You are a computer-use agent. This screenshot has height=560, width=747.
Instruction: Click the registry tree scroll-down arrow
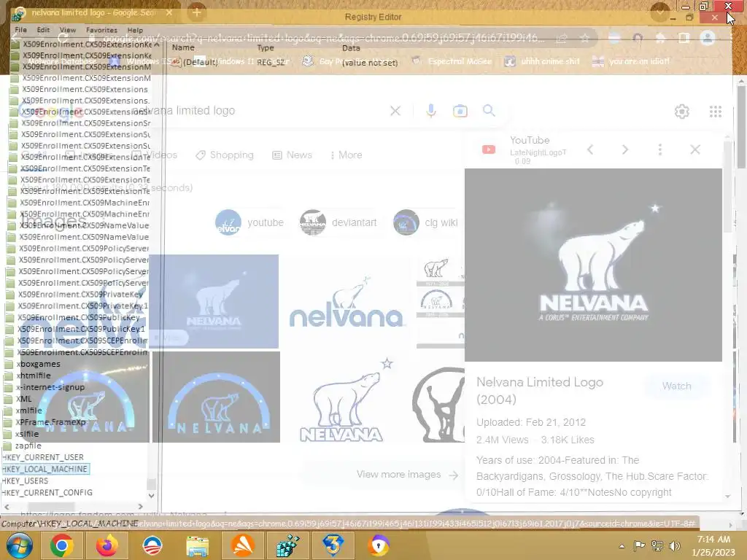[152, 495]
